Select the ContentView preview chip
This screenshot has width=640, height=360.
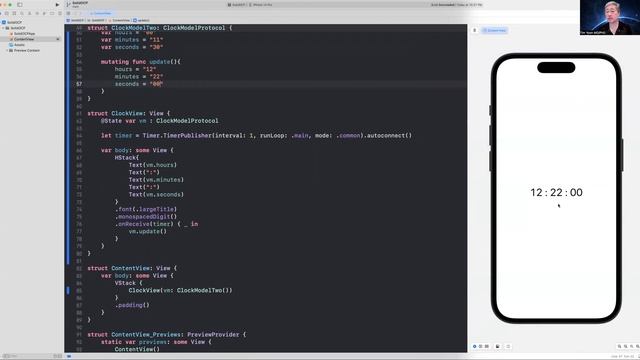tap(495, 30)
